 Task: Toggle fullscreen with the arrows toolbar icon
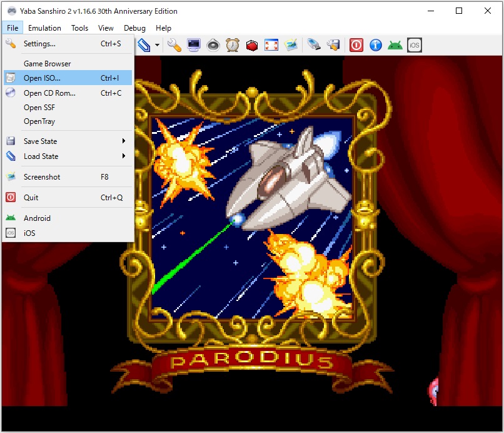pyautogui.click(x=271, y=45)
